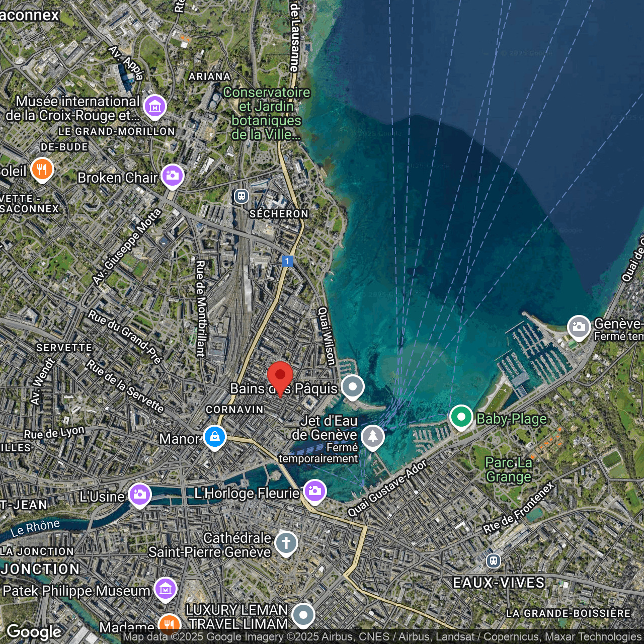Click the Manor shopping bag icon
This screenshot has width=644, height=644.
pyautogui.click(x=214, y=437)
